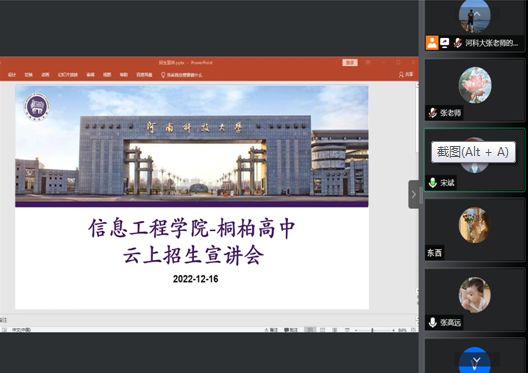Click the zoom-in plus button in status bar
Screen dimensions: 528x373
(x=394, y=330)
